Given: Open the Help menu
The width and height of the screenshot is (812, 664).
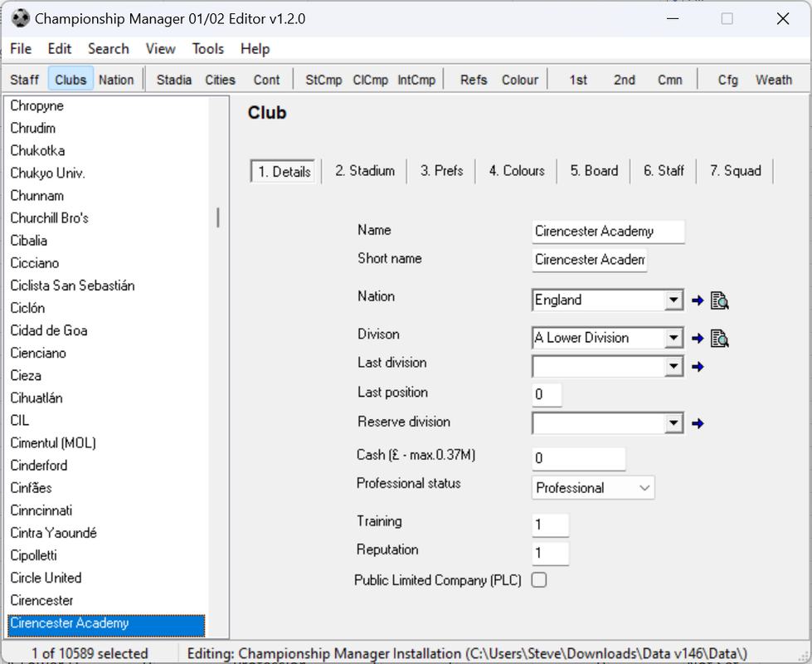Looking at the screenshot, I should [255, 49].
